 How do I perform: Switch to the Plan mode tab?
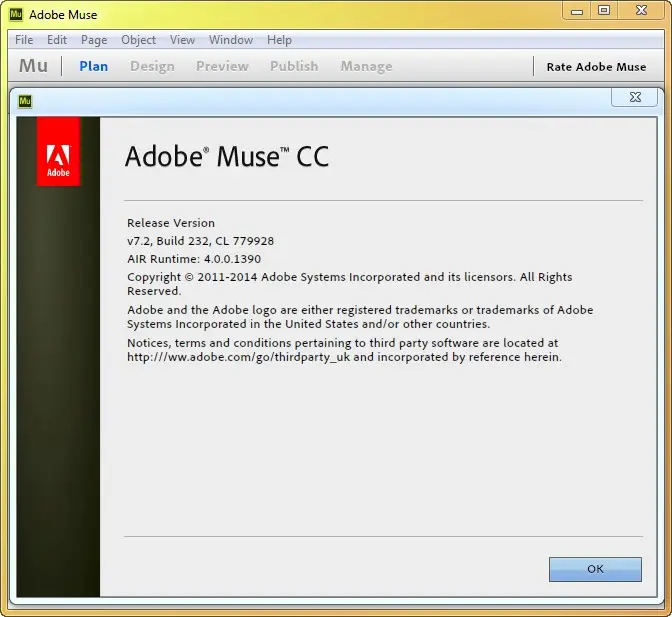(93, 66)
